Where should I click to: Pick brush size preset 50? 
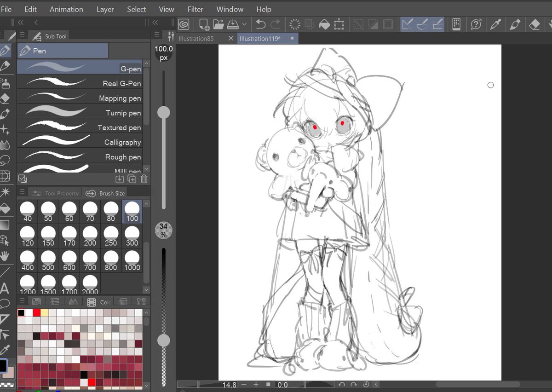[48, 212]
